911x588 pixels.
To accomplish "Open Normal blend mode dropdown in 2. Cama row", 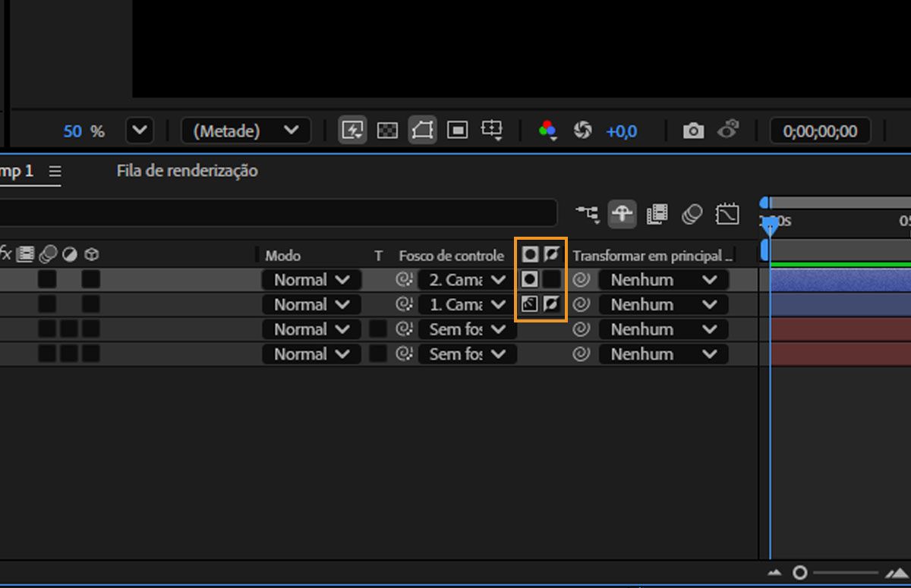I will pyautogui.click(x=312, y=280).
